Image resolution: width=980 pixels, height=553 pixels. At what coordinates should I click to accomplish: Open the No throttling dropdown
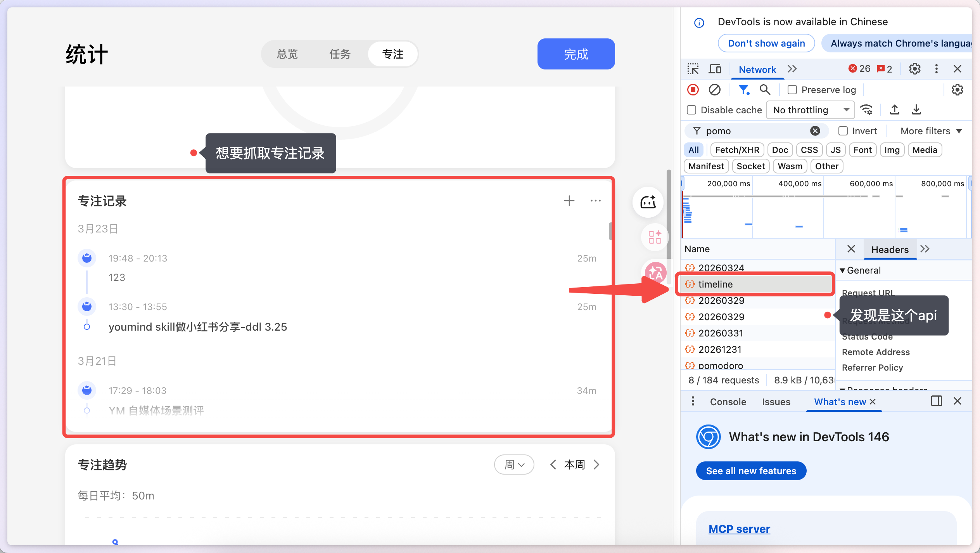[x=810, y=110]
